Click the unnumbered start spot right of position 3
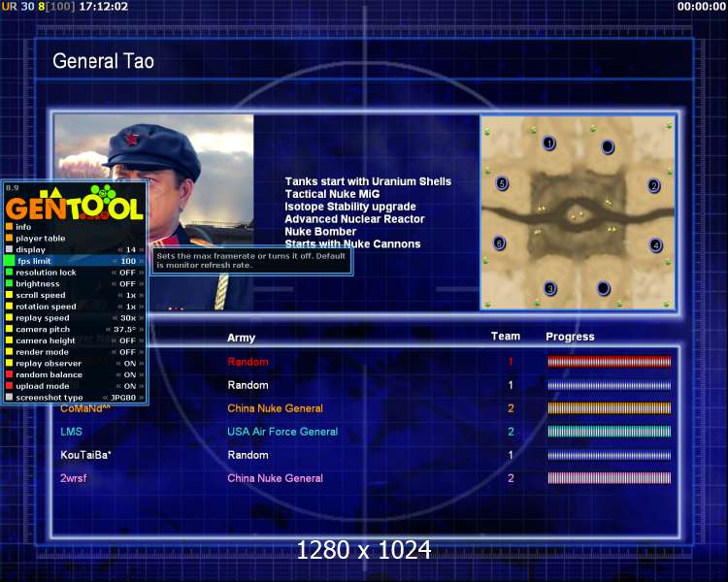 pos(603,288)
